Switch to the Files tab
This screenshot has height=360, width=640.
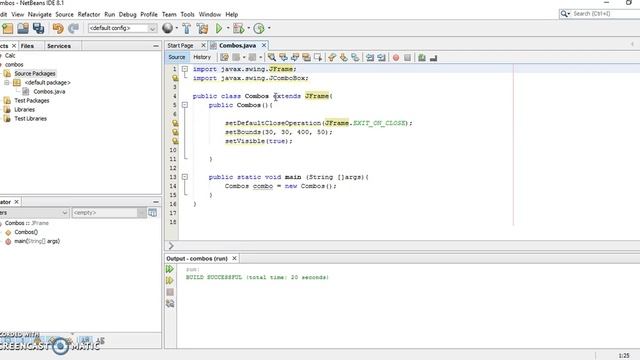pos(27,46)
